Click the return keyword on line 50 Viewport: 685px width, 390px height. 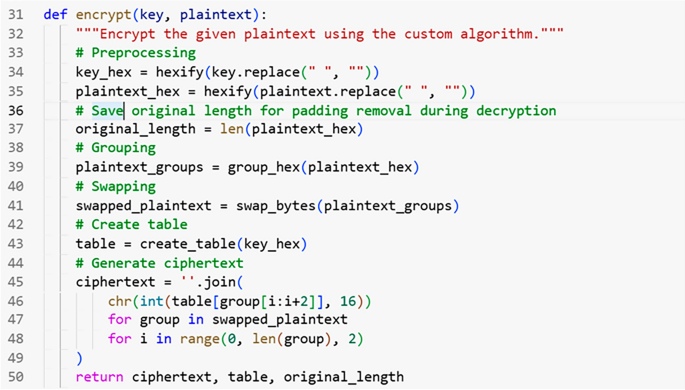(x=100, y=377)
